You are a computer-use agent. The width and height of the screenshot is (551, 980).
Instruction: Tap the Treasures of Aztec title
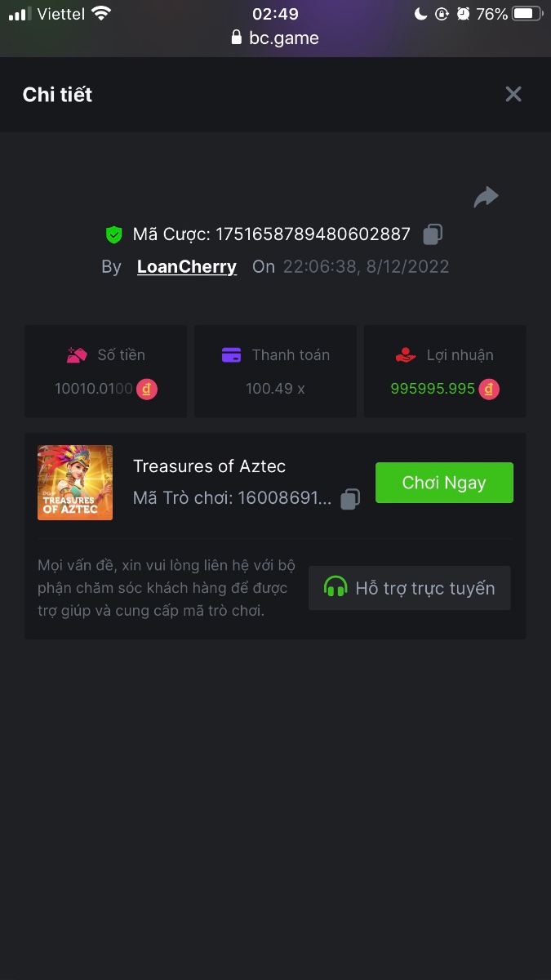209,466
